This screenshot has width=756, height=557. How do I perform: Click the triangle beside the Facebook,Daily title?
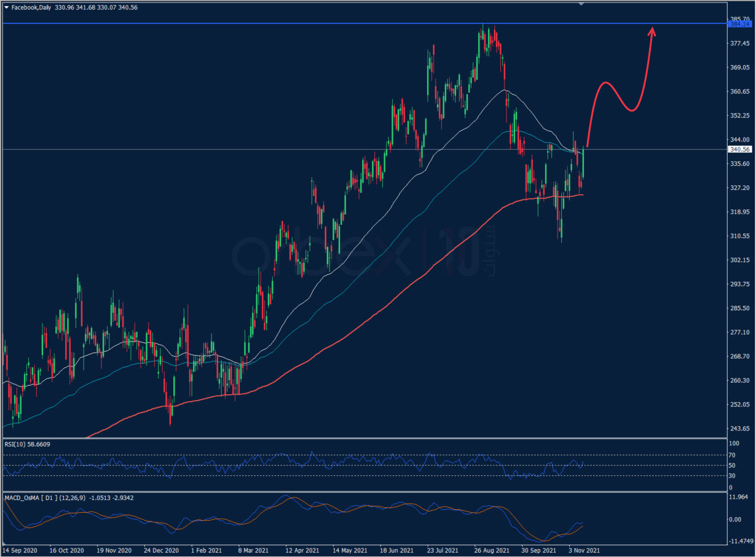coord(6,7)
